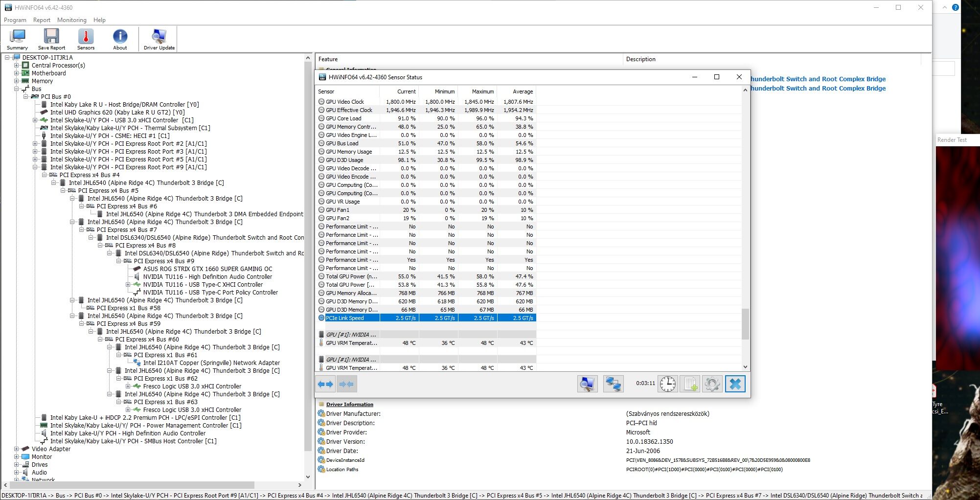Click the fan sensor icon beside GPU Fan1

pos(321,210)
